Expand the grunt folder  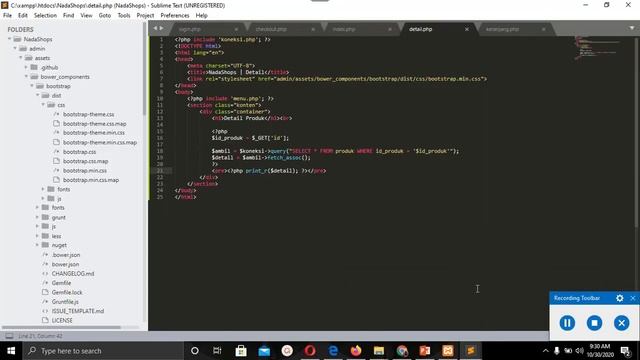pyautogui.click(x=38, y=218)
